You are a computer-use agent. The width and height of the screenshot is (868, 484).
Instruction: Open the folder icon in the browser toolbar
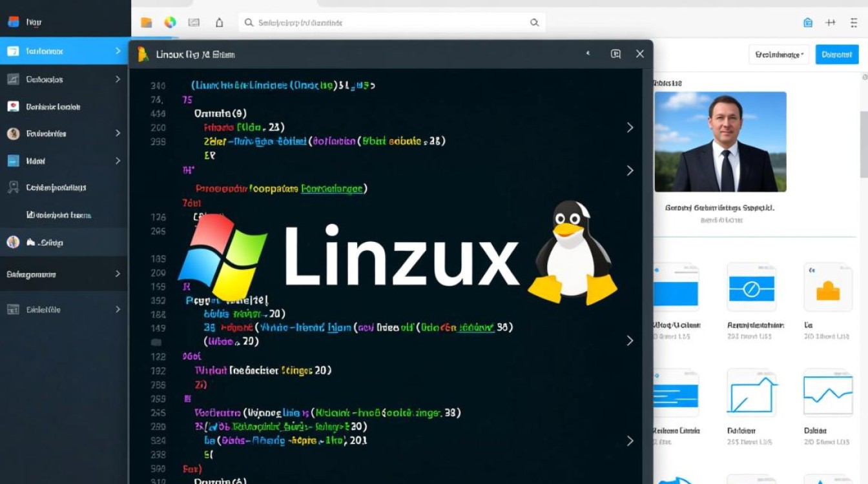pyautogui.click(x=145, y=21)
